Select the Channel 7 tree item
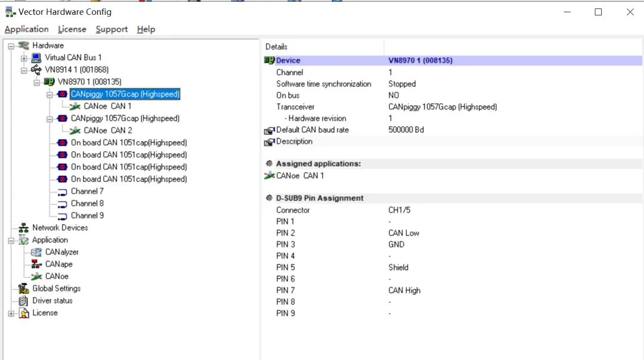 [x=87, y=191]
